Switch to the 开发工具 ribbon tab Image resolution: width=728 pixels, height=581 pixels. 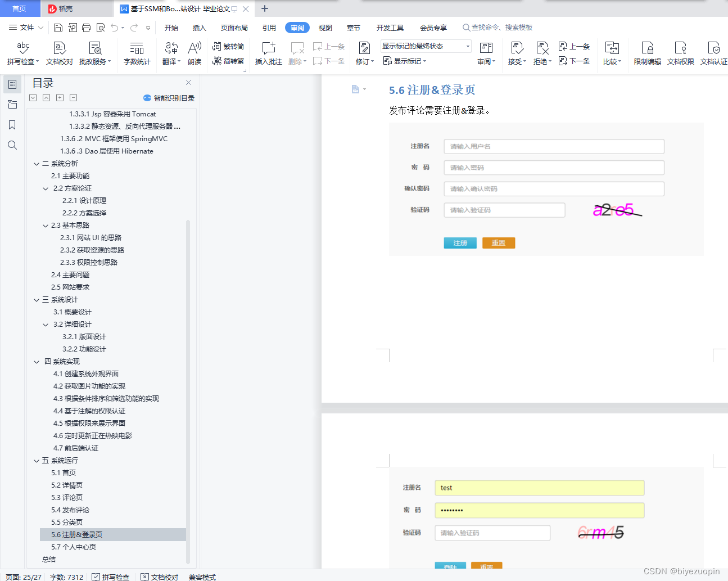390,28
